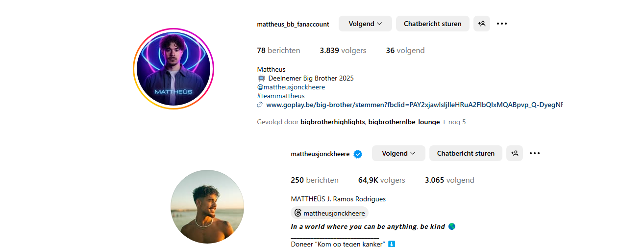Open the goplay.be big-brother stemmen link
The height and width of the screenshot is (247, 644).
[x=414, y=105]
